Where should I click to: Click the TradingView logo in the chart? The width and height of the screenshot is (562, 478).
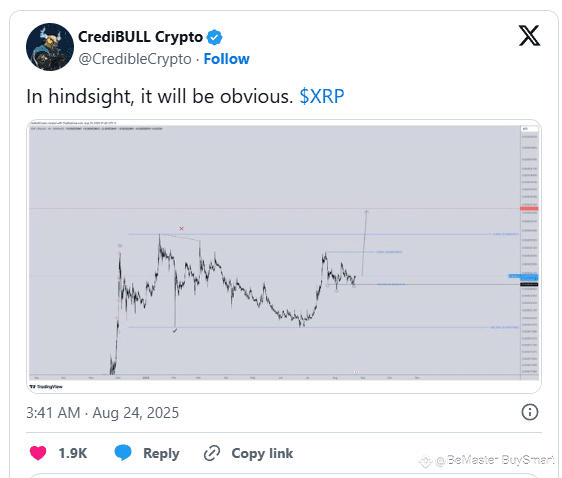tap(46, 387)
